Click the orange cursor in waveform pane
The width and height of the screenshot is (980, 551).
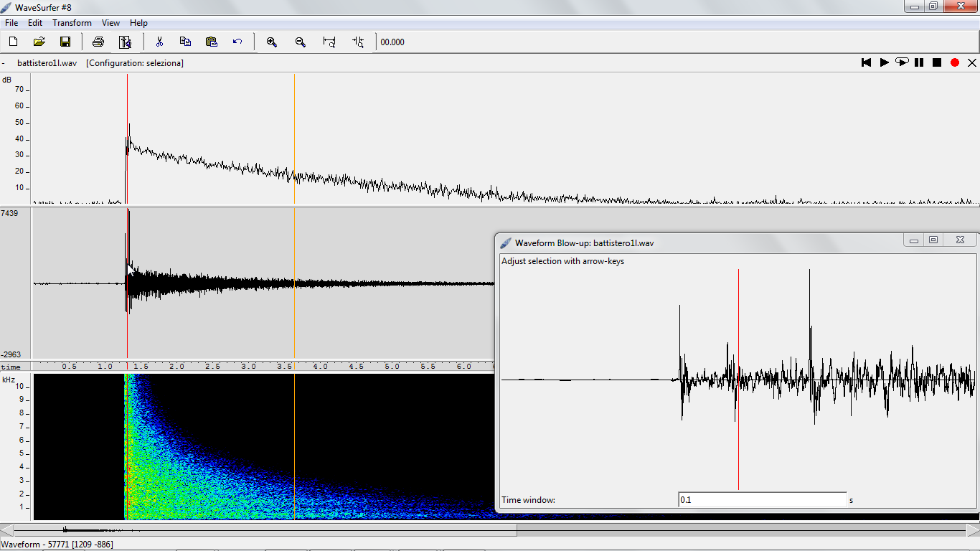294,283
